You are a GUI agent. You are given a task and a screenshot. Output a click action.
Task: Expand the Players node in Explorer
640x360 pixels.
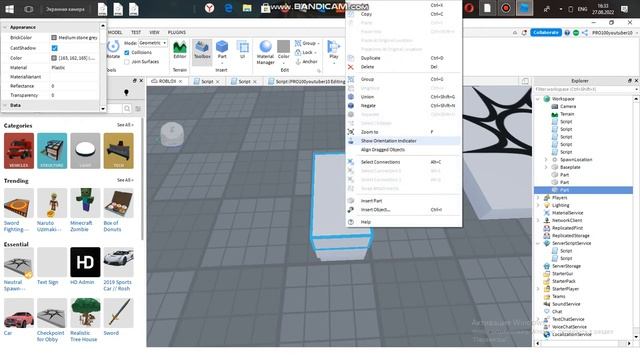[x=538, y=198]
